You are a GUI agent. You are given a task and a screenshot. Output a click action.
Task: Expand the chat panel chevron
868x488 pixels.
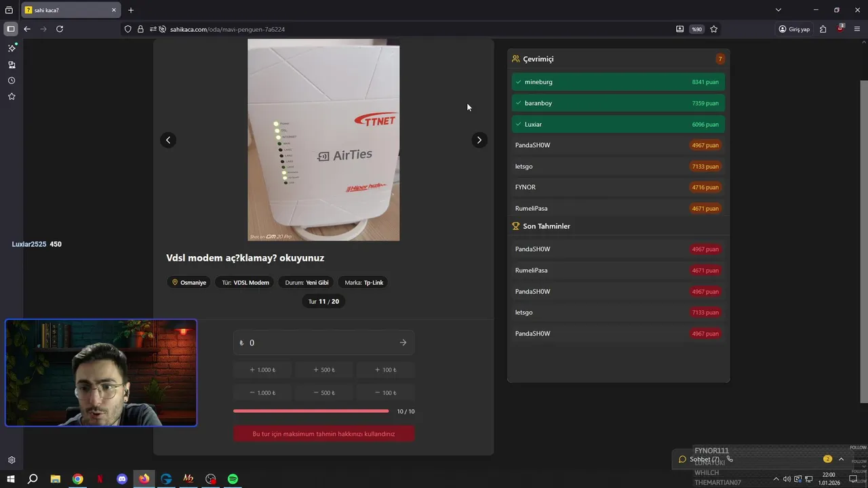(x=842, y=459)
